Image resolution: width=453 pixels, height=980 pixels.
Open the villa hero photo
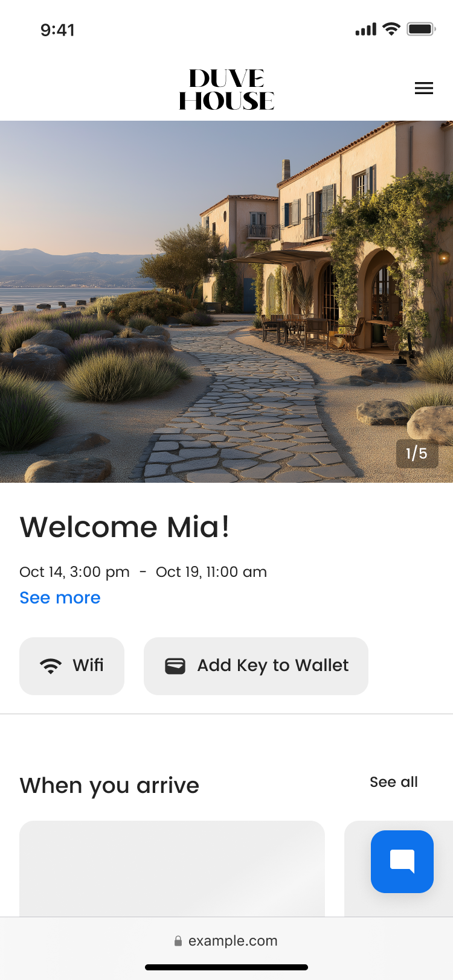[226, 302]
